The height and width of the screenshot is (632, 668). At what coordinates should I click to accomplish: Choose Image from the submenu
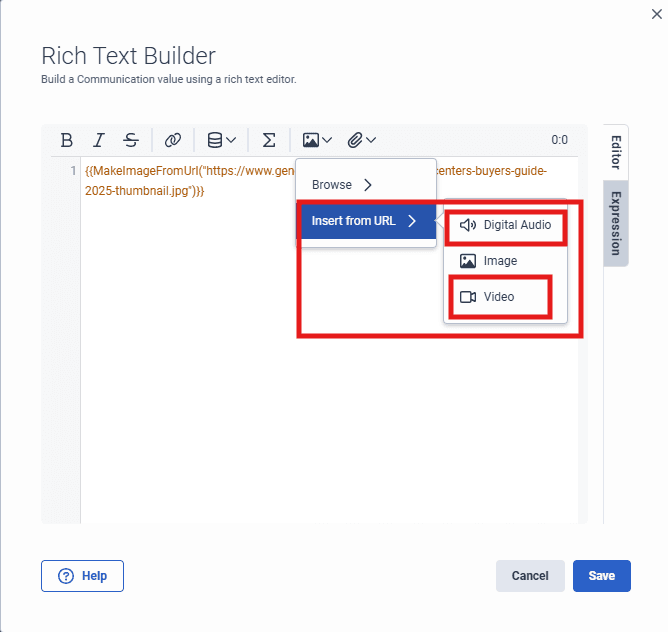click(500, 261)
